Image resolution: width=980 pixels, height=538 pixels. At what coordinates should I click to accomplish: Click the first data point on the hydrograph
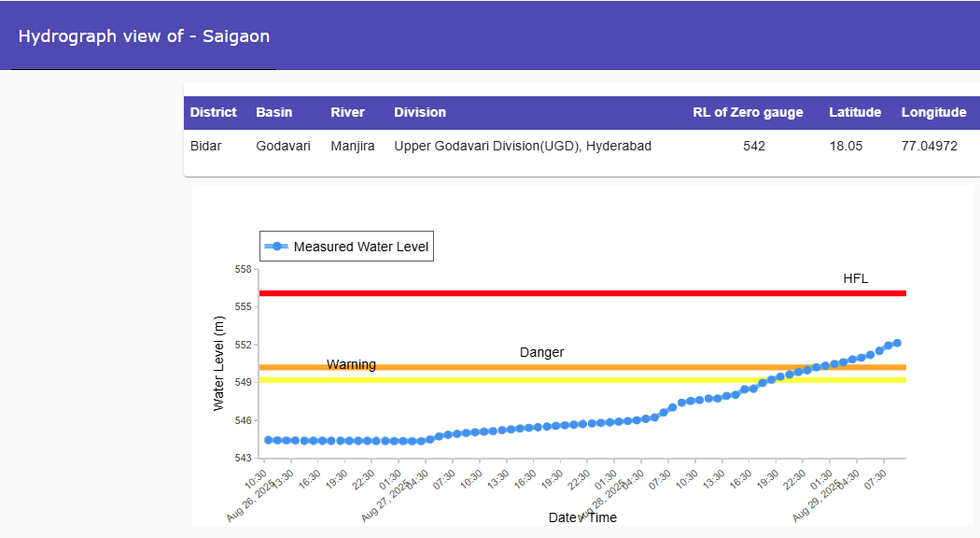pyautogui.click(x=266, y=439)
